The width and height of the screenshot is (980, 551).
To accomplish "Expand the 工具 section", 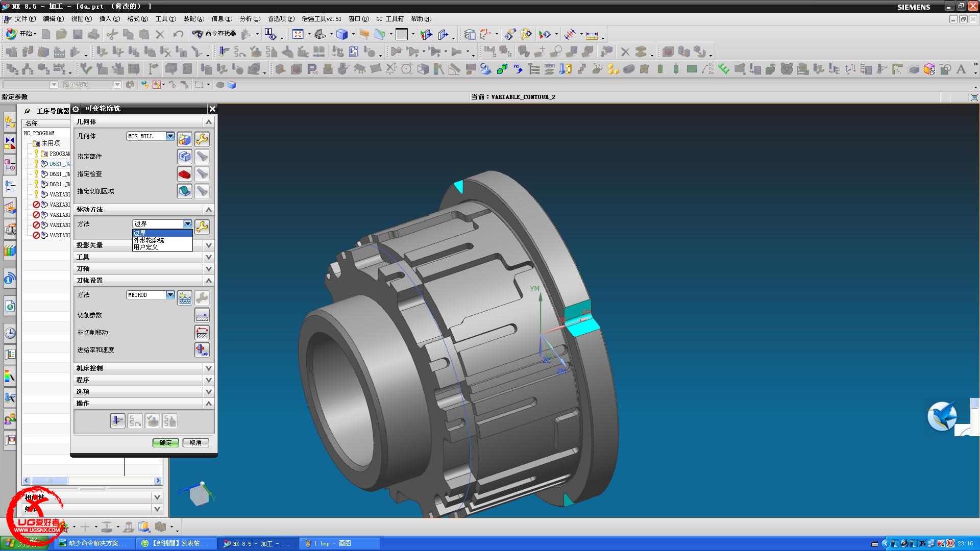I will click(x=208, y=257).
